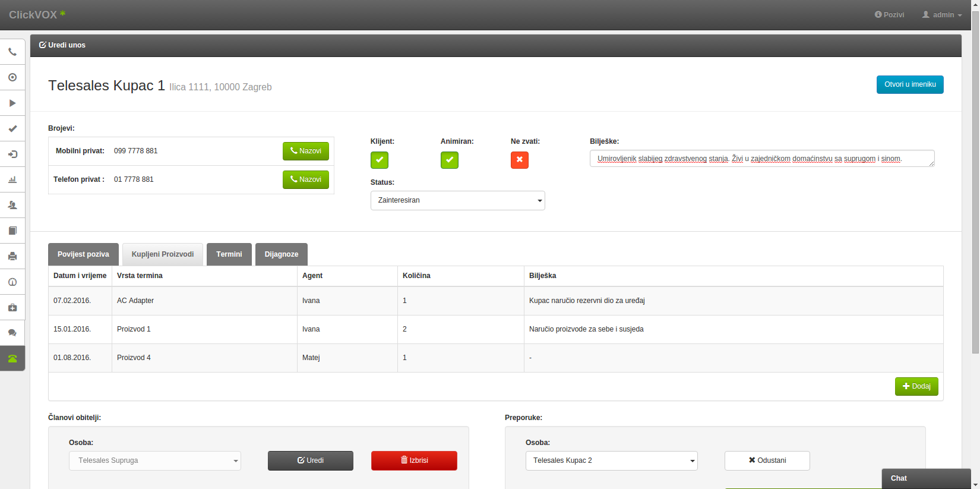Click the bar chart statistics sidebar icon
The image size is (980, 489).
pyautogui.click(x=12, y=180)
